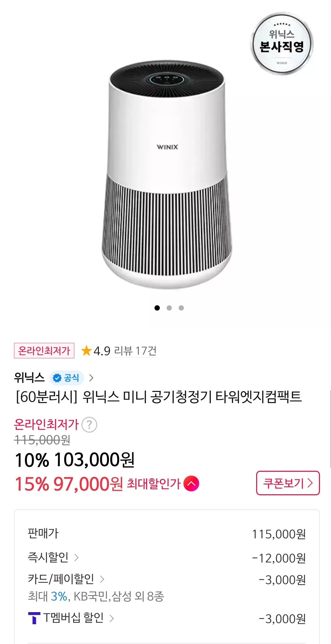Expand 카드/페이할인 details chevron
This screenshot has width=331, height=644.
coord(102,579)
